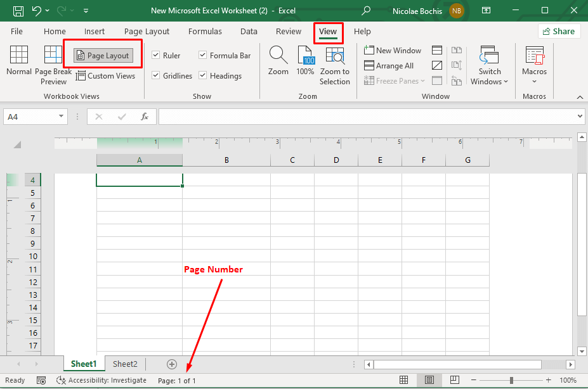Open Page Break Preview view
This screenshot has height=389, width=588.
tap(53, 65)
